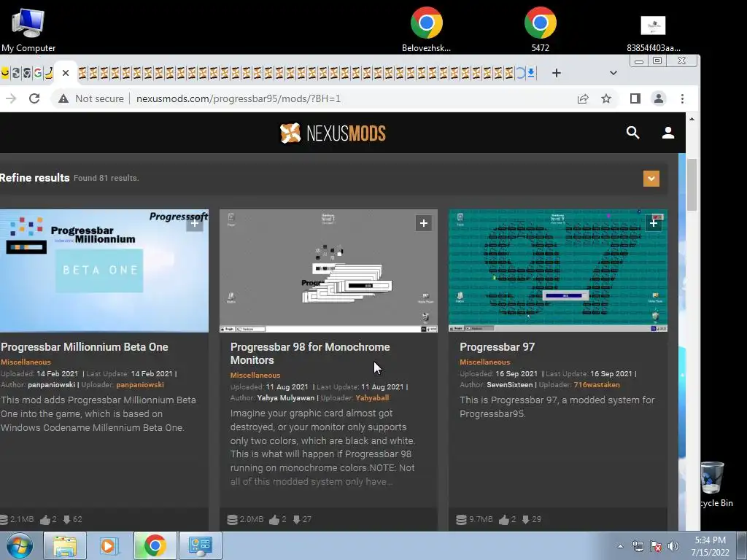The width and height of the screenshot is (747, 560).
Task: Switch to the Google tab
Action: (x=38, y=73)
